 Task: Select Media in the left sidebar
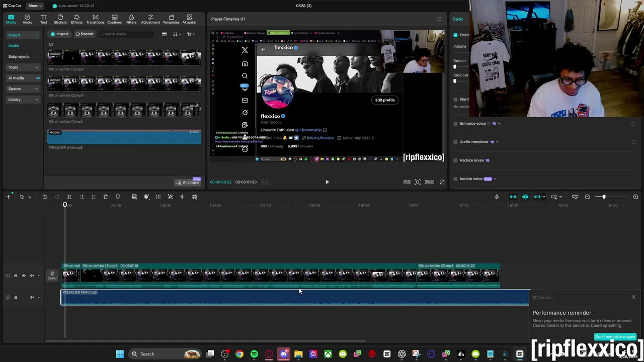click(x=14, y=46)
